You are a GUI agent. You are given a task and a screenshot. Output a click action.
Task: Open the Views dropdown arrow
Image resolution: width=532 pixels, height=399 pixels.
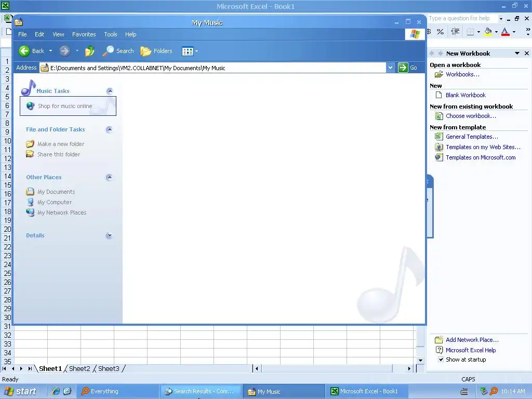click(x=196, y=51)
